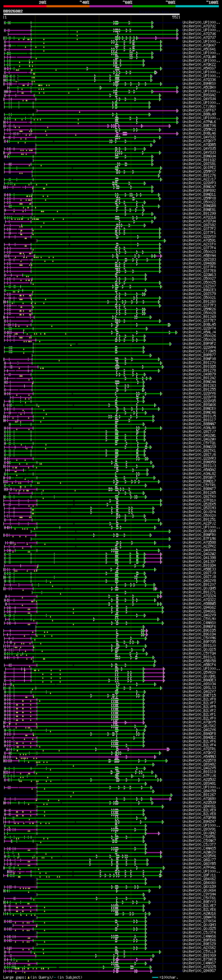Open hit UniRef100_A7Q591
222x980 pixels.
[x=199, y=241]
